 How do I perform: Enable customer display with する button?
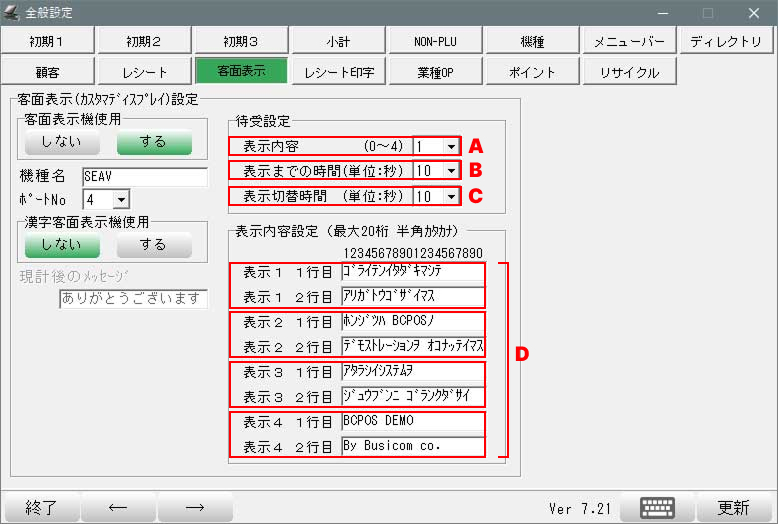point(153,142)
